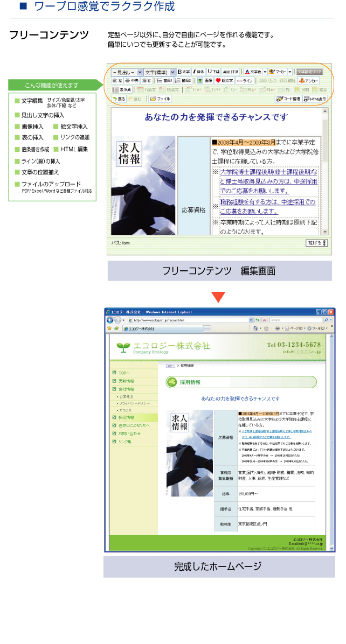
Task: Click the merge cells (結合) button
Action: tap(319, 89)
